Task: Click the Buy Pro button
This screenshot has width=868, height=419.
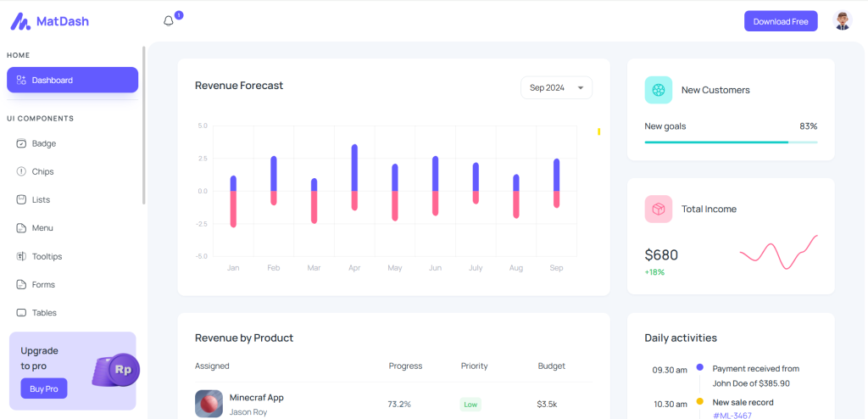Action: pos(44,388)
